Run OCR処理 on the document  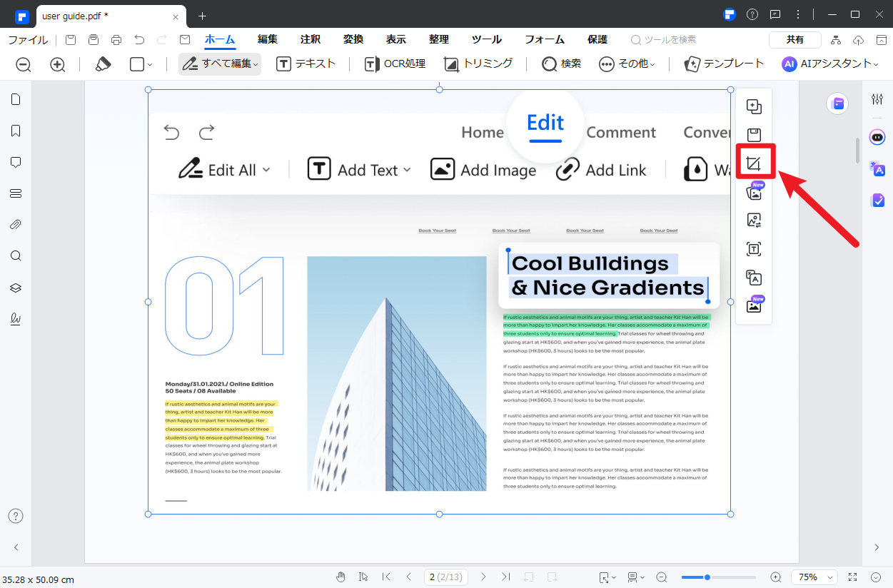click(x=395, y=64)
